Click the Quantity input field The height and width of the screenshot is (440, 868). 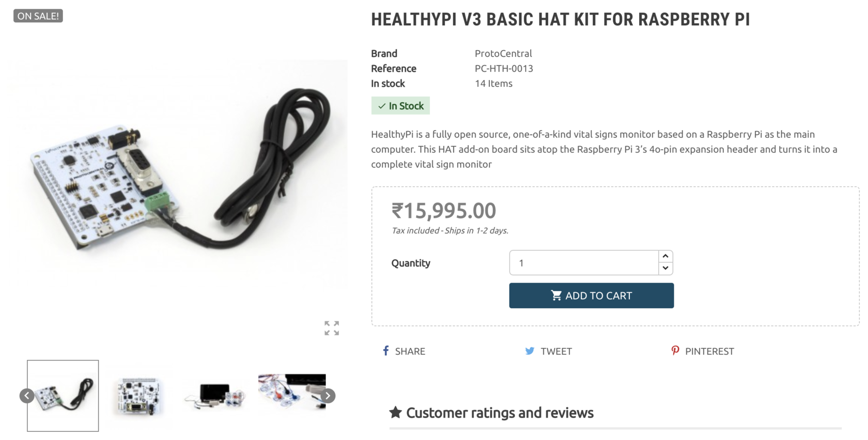pos(584,263)
